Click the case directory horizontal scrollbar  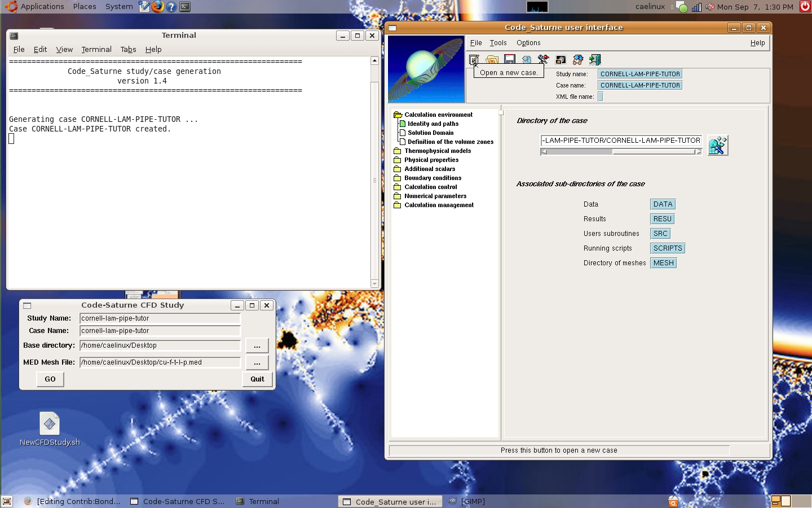[621, 152]
